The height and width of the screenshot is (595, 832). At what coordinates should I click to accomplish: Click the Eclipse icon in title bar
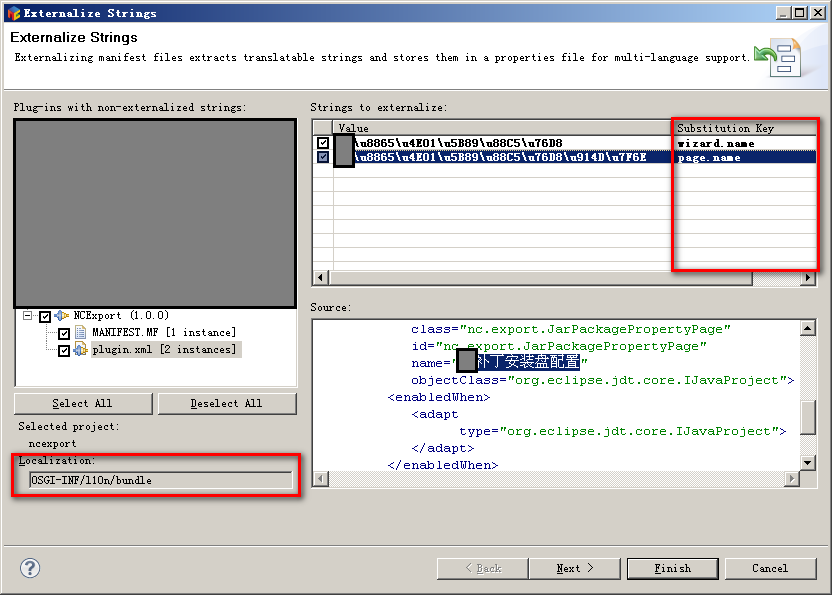(x=14, y=13)
